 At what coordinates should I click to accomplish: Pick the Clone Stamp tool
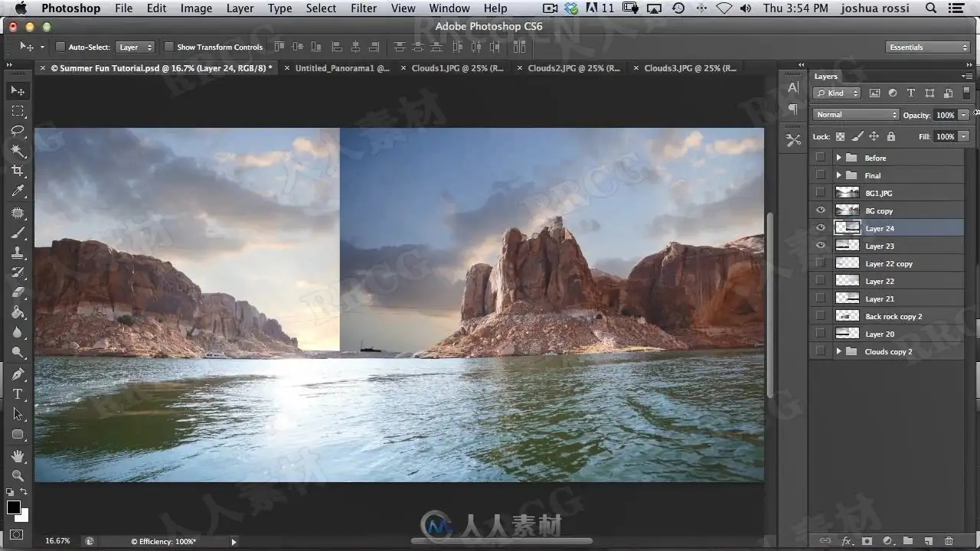click(18, 253)
